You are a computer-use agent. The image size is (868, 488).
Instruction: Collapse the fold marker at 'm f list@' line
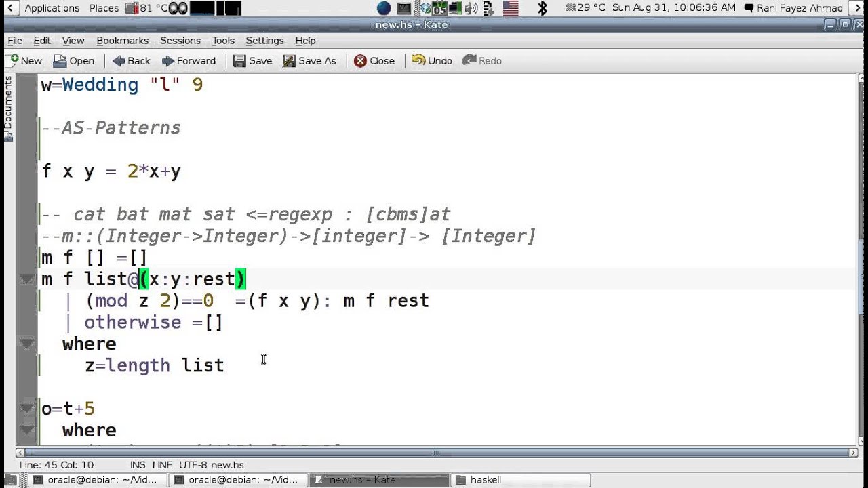pos(27,279)
